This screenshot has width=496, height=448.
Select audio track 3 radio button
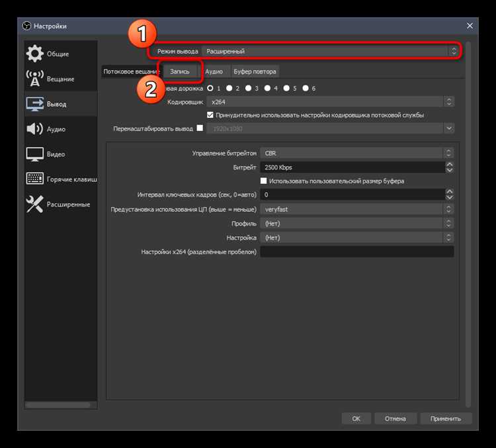[x=248, y=88]
